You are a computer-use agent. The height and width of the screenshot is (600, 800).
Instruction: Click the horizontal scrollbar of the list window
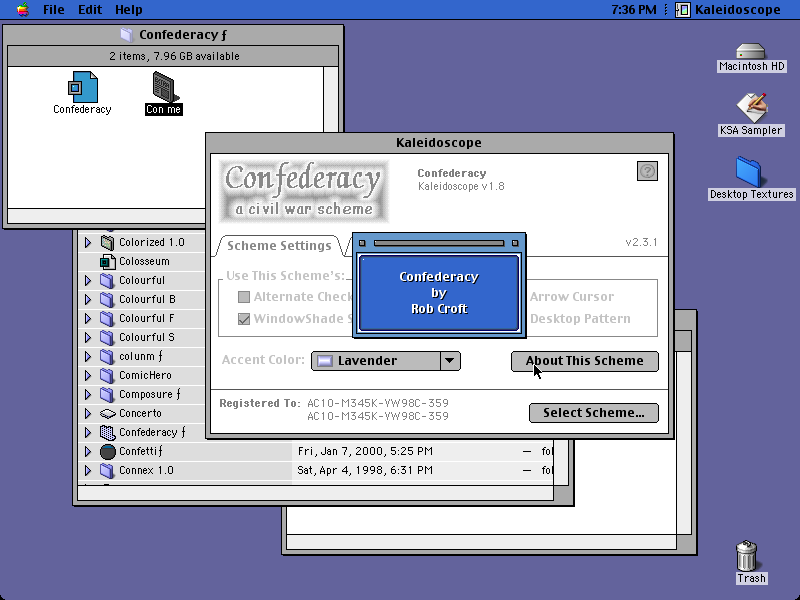coord(315,493)
